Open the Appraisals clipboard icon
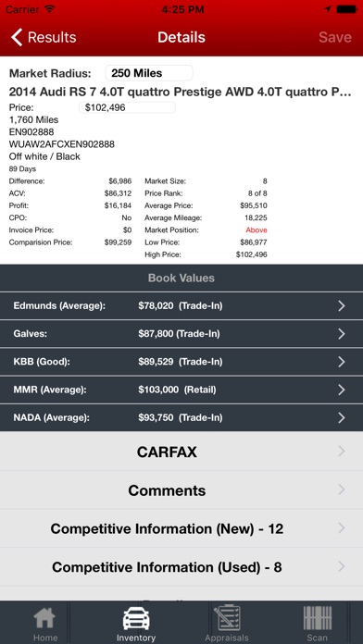This screenshot has width=363, height=644. tap(227, 618)
